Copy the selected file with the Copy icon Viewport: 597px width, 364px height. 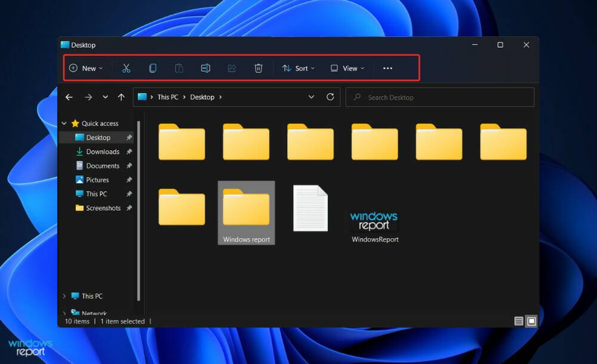(x=152, y=68)
